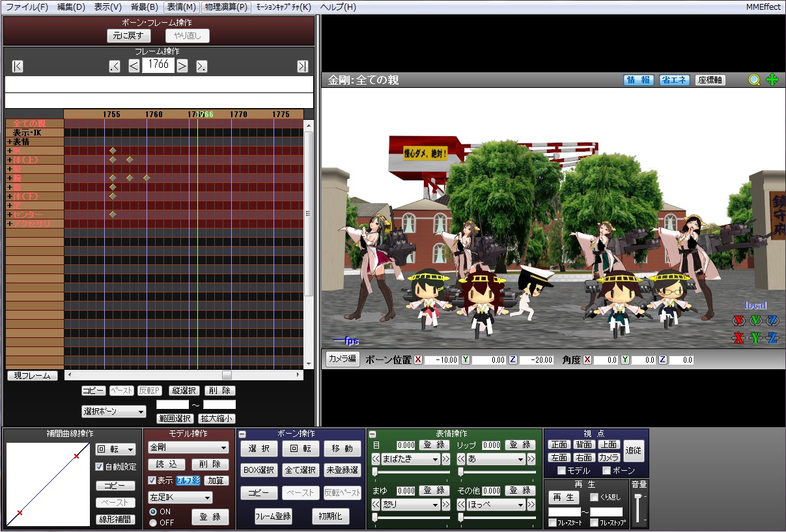Enable the ボーン viewpoint follow checkbox

[606, 471]
